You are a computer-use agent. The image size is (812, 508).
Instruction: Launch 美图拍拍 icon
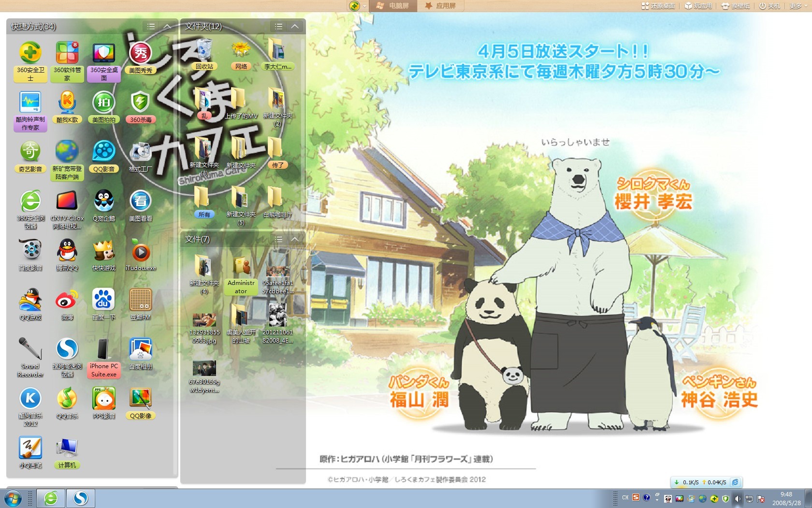(x=104, y=107)
